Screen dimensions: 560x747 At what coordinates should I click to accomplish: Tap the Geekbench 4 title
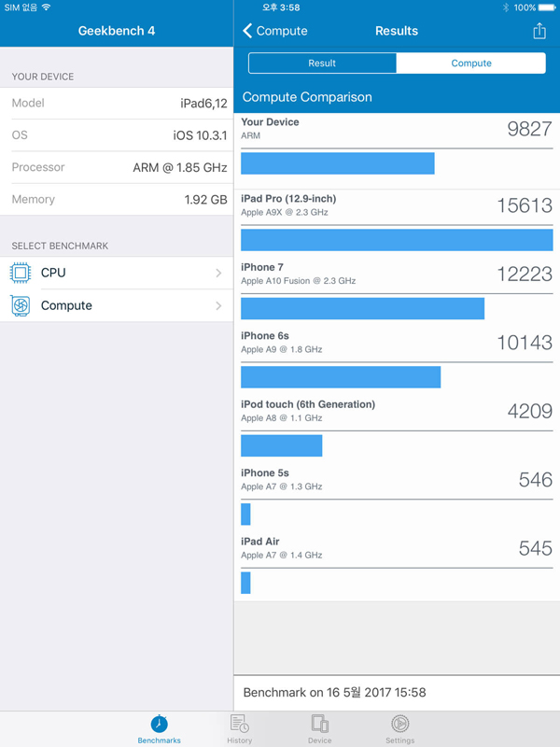coord(117,31)
